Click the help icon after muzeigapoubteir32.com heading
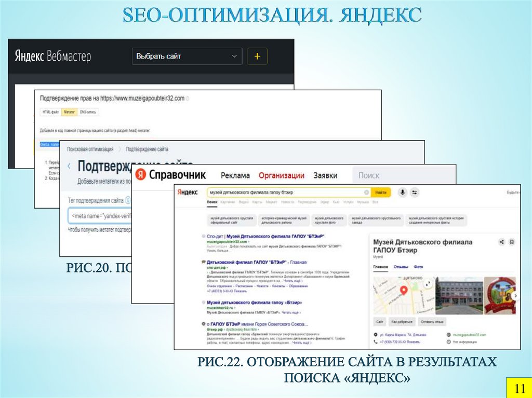Screen dimensions: 532x398 click(x=188, y=99)
